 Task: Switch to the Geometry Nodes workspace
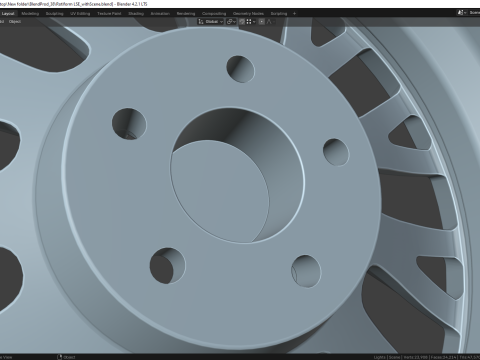pyautogui.click(x=248, y=13)
